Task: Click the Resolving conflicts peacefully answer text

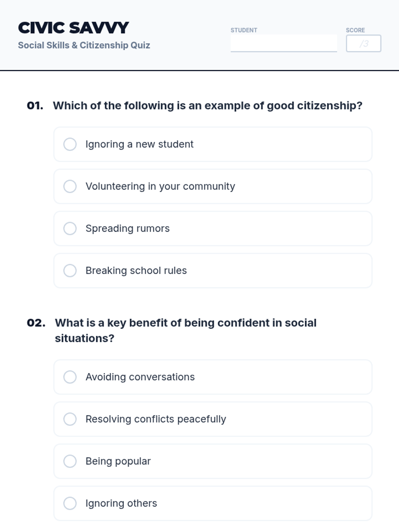Action: pyautogui.click(x=156, y=419)
